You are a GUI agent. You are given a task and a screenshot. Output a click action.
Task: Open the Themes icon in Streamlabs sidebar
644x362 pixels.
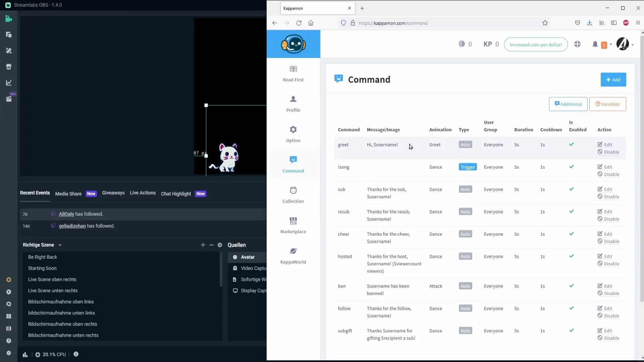[9, 51]
